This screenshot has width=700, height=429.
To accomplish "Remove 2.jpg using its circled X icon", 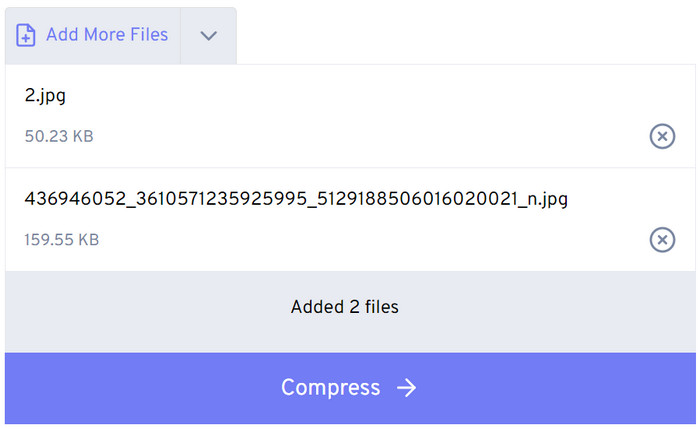I will click(662, 136).
